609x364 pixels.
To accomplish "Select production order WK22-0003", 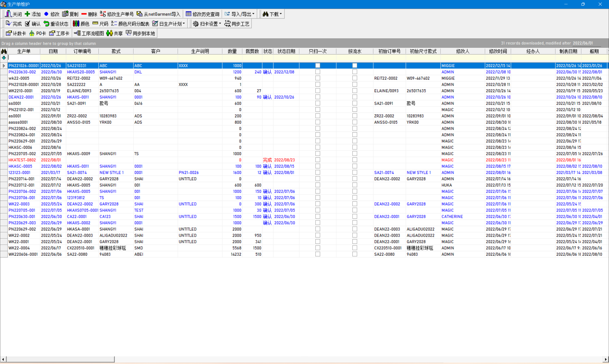I will [19, 204].
